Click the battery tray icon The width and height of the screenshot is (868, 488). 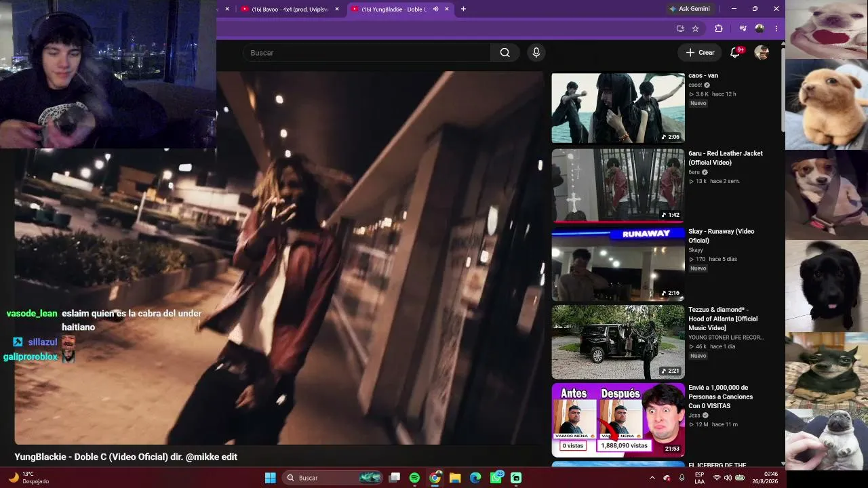click(x=739, y=478)
